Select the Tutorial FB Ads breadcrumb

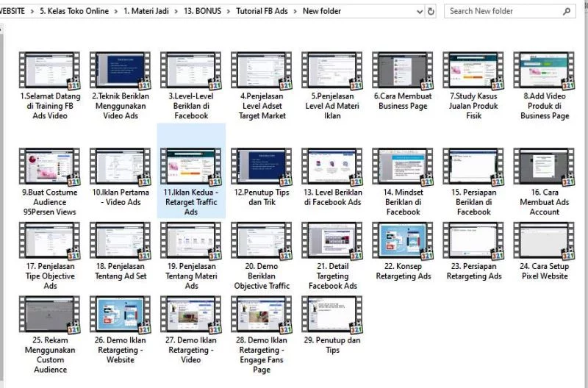pos(262,11)
